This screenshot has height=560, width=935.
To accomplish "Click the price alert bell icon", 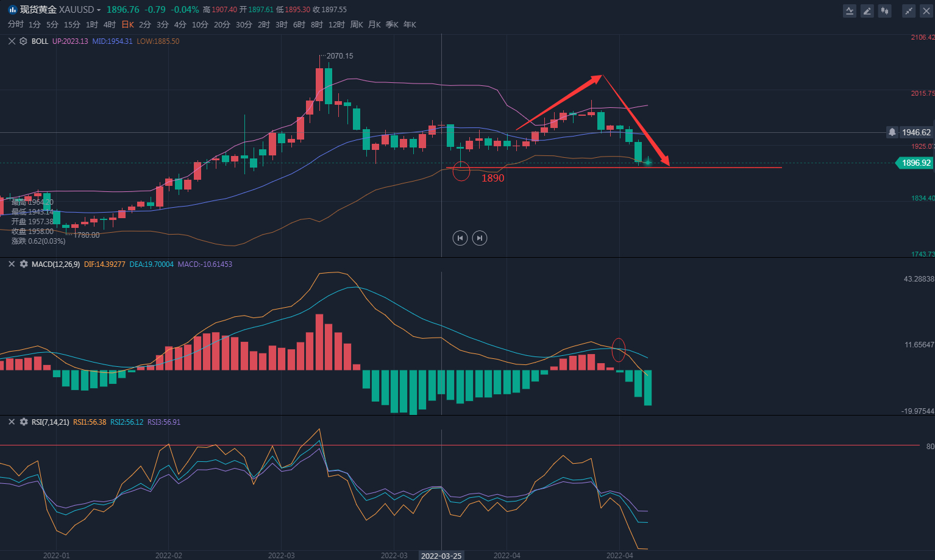I will (x=892, y=132).
